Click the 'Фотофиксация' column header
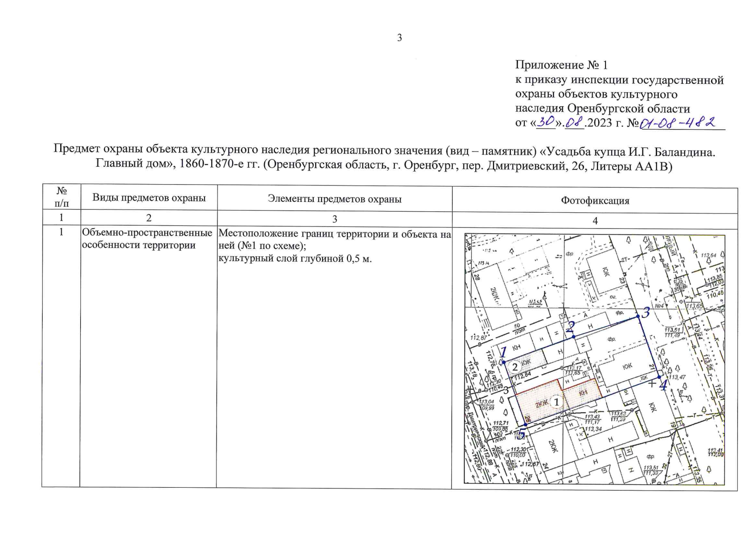Viewport: 756px width, 535px height. pos(595,201)
